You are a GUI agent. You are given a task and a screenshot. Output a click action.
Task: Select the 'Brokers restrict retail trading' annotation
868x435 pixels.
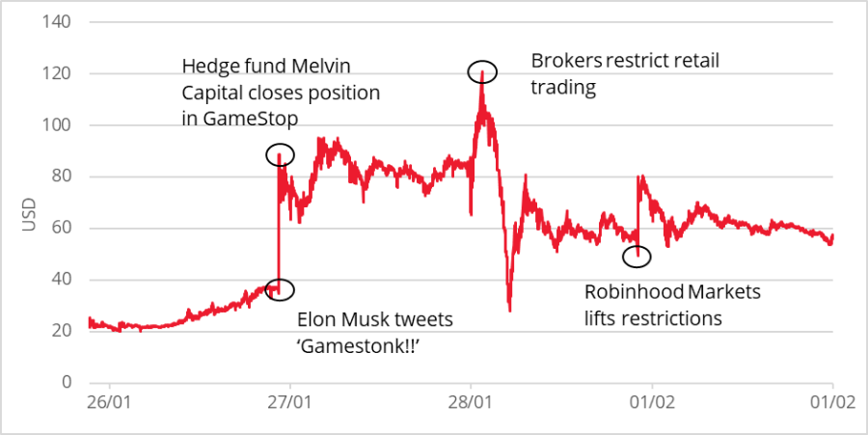625,74
